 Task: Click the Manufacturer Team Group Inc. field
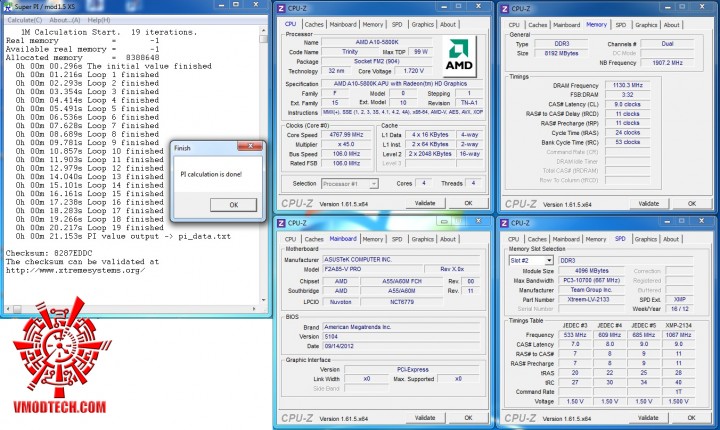[x=591, y=290]
